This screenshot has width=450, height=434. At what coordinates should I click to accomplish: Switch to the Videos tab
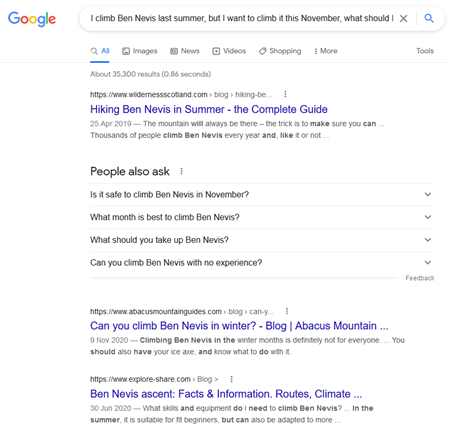229,51
